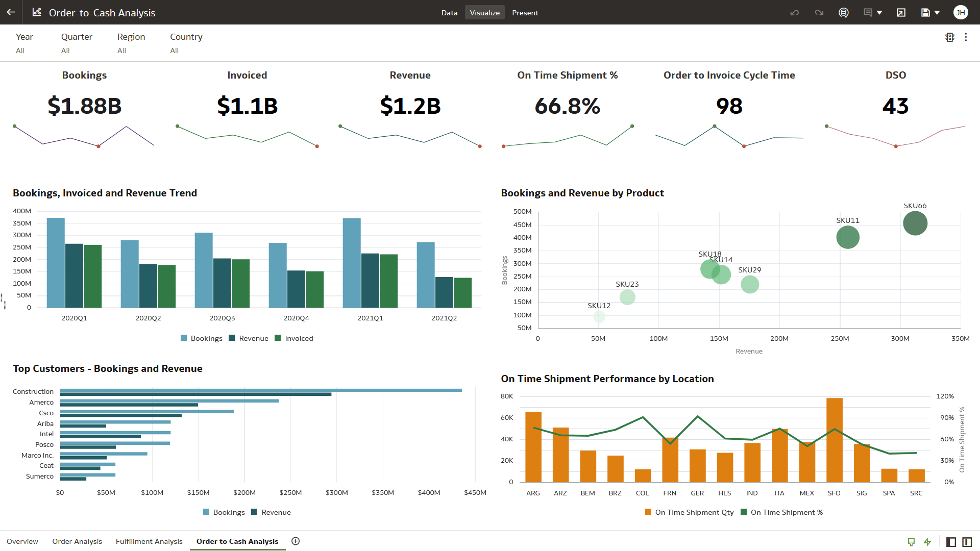Toggle the right panel layout icon
The width and height of the screenshot is (980, 551).
[967, 542]
